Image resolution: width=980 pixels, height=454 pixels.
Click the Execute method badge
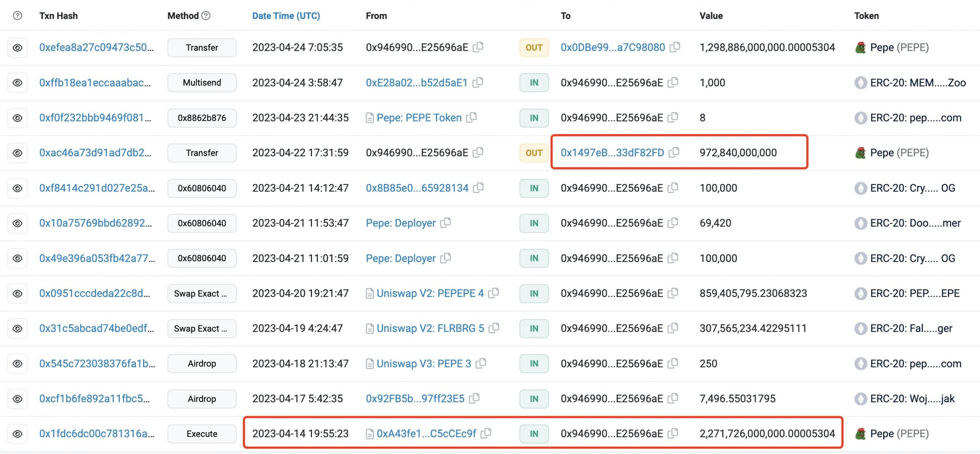tap(202, 434)
